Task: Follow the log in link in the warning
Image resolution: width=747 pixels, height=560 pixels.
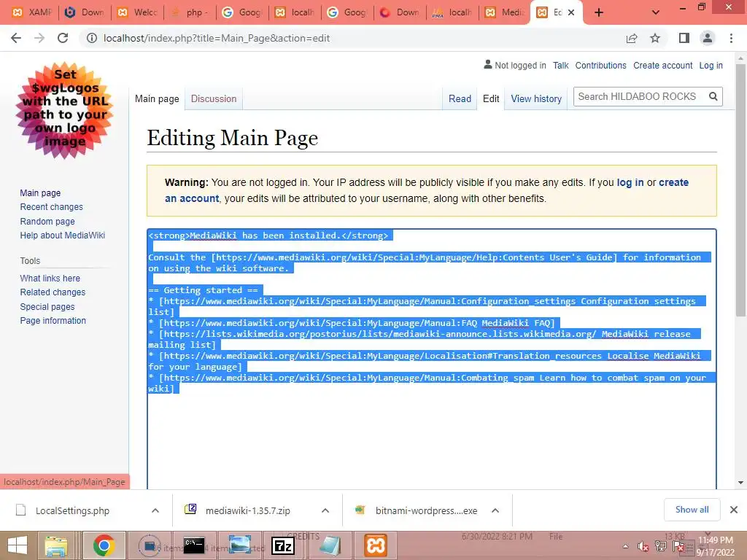Action: click(x=630, y=182)
